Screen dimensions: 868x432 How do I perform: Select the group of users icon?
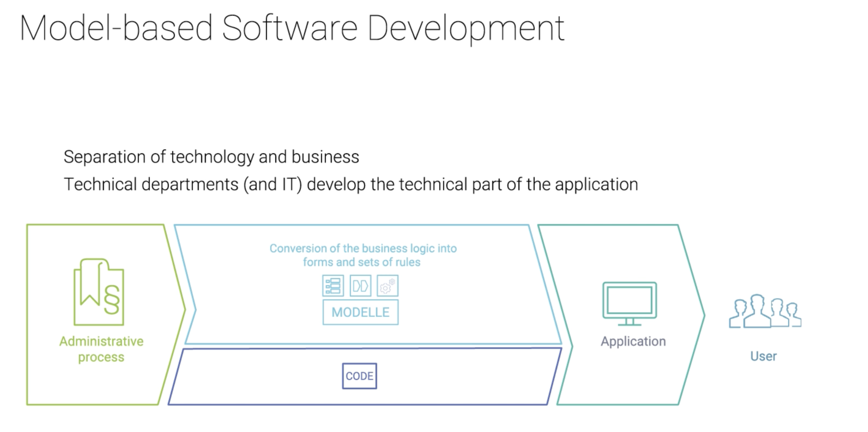point(764,311)
